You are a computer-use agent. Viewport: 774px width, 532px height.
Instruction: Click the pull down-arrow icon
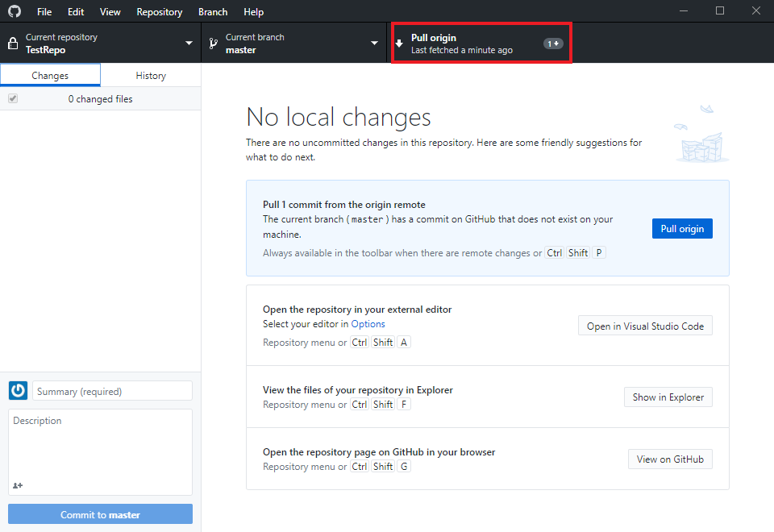[x=399, y=44]
